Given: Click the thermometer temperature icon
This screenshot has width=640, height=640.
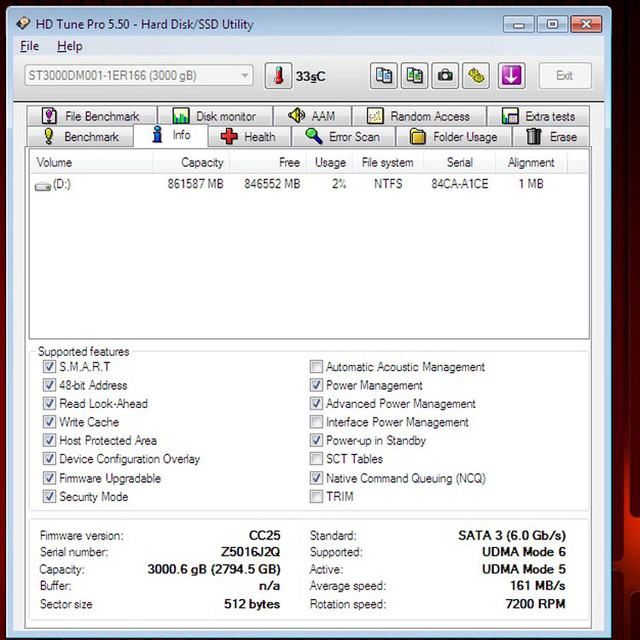Looking at the screenshot, I should (278, 76).
